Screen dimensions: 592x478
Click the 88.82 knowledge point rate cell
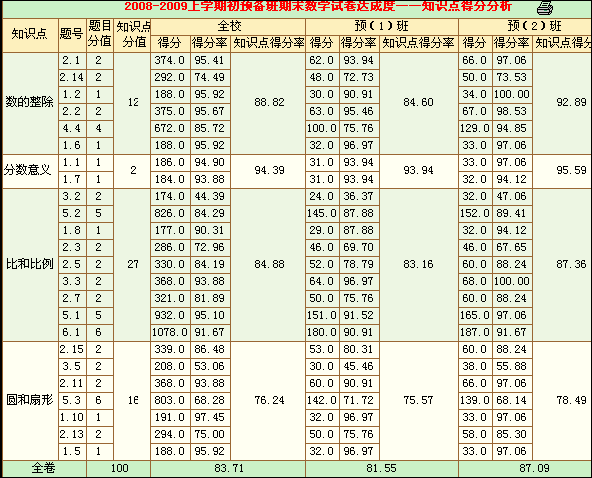[x=268, y=103]
